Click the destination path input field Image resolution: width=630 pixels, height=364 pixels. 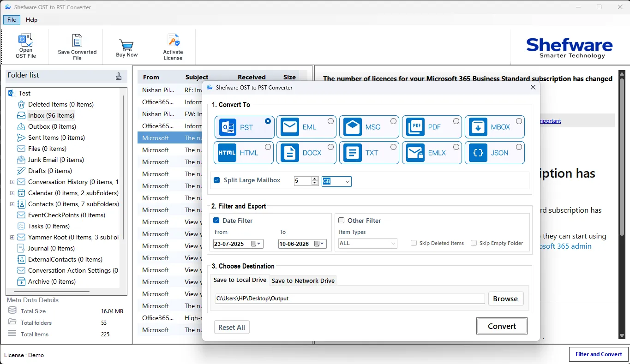(350, 298)
